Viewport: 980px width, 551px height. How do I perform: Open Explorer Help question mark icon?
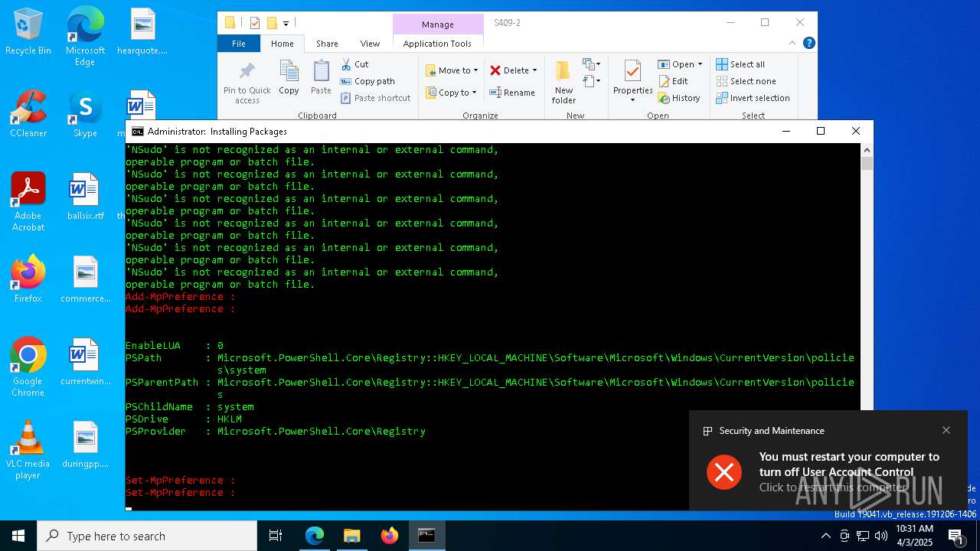809,44
